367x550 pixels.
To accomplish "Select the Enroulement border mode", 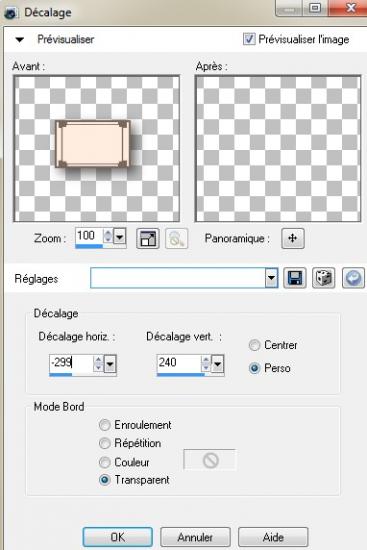I will [104, 425].
